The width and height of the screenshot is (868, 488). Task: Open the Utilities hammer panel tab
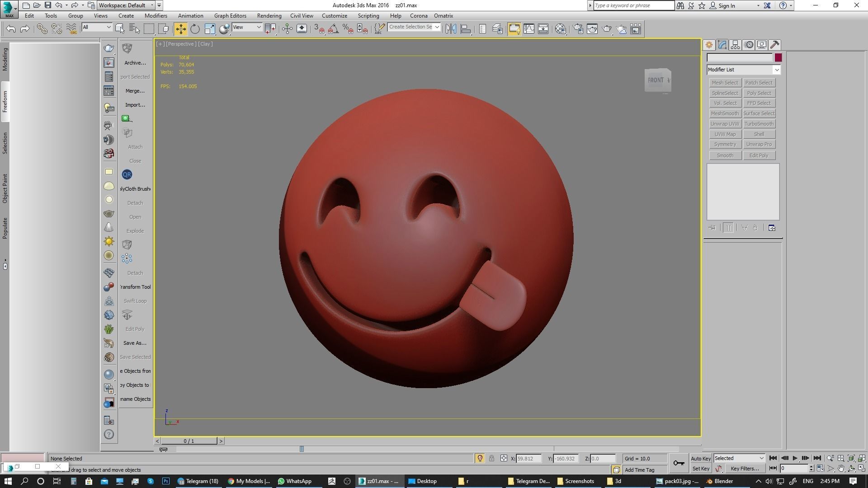pyautogui.click(x=775, y=45)
